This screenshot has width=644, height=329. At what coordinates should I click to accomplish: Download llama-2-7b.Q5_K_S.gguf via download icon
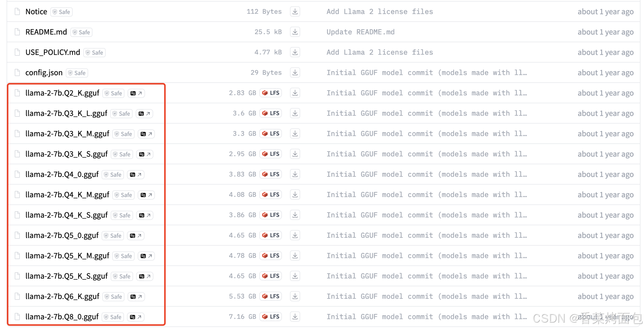point(295,276)
